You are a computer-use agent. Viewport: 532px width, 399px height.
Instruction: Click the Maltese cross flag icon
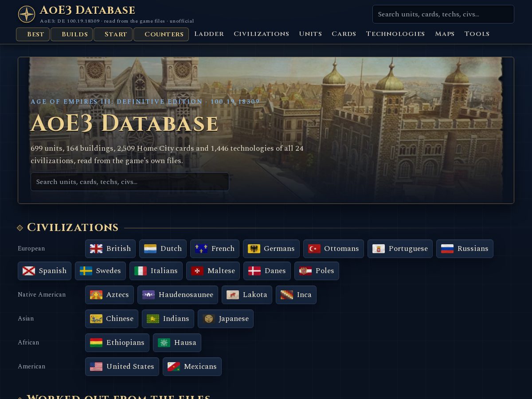(x=197, y=271)
